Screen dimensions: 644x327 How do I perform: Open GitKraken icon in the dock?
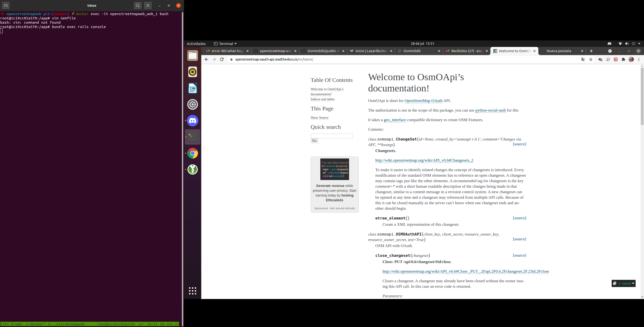coord(192,169)
